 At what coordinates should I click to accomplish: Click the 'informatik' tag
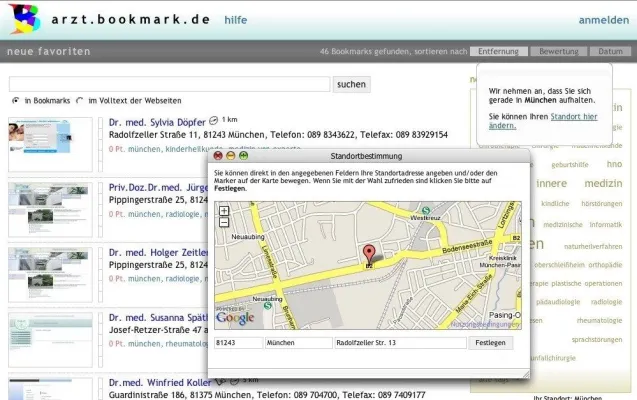[x=606, y=225]
